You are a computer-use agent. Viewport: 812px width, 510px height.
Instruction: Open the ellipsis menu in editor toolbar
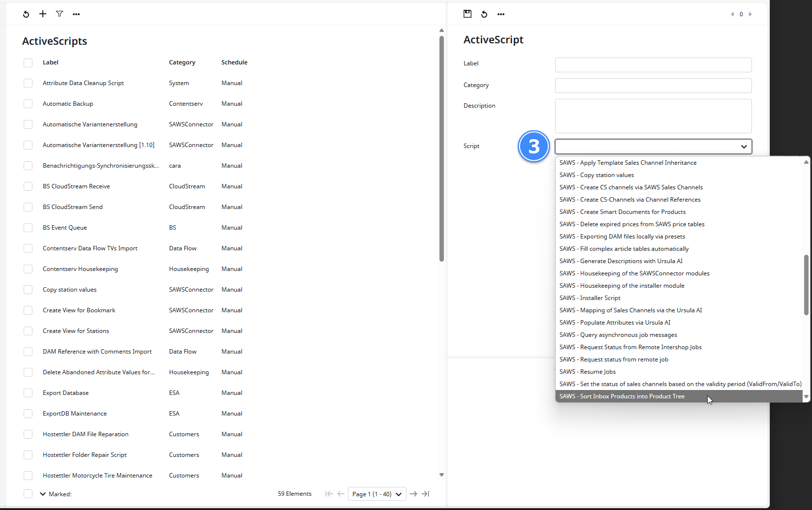pos(501,14)
